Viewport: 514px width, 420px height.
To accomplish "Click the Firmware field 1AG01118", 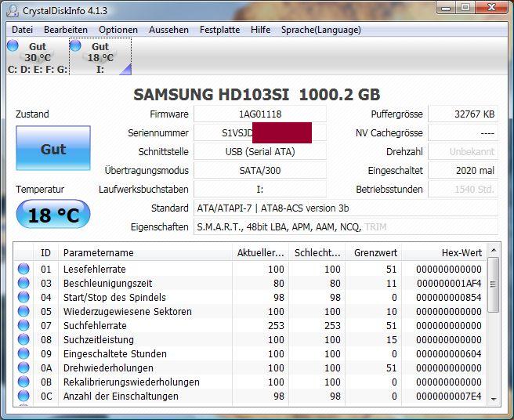I will click(x=260, y=114).
